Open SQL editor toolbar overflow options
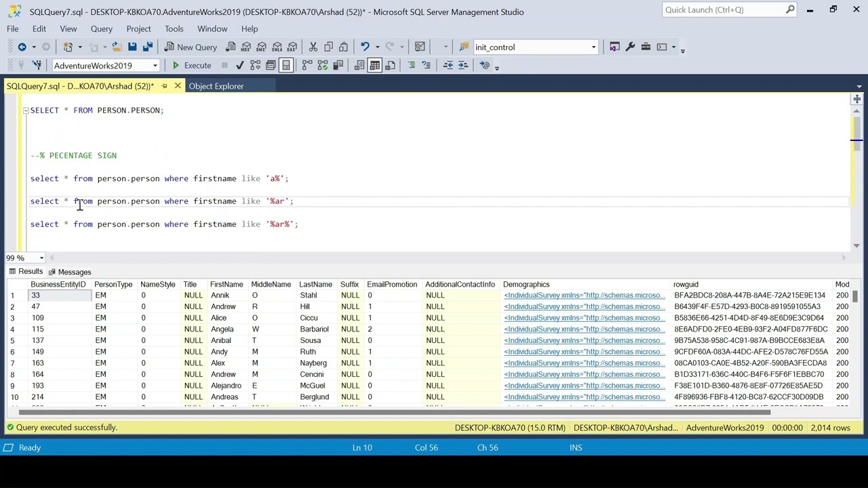Viewport: 868px width, 488px height. tap(496, 66)
